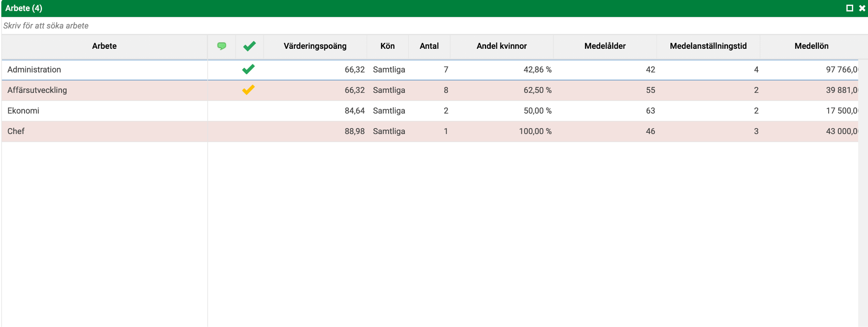
Task: Sort by Medelanställningstid column header
Action: (708, 46)
